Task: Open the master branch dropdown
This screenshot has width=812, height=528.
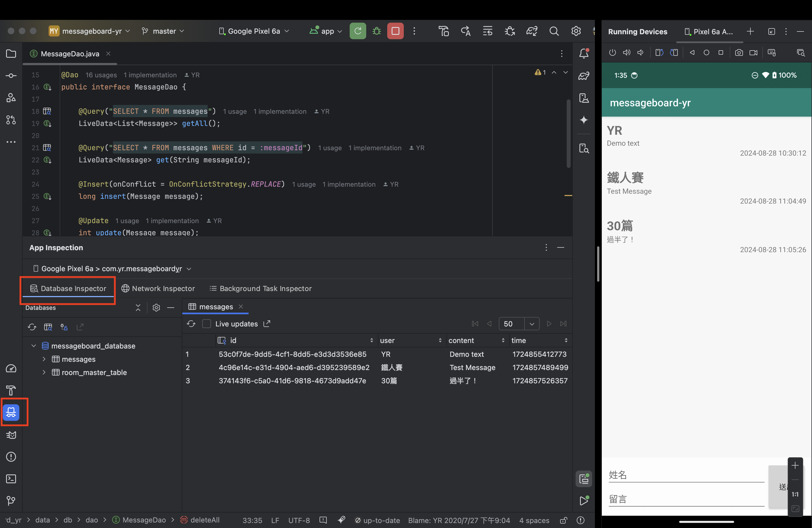Action: point(164,31)
